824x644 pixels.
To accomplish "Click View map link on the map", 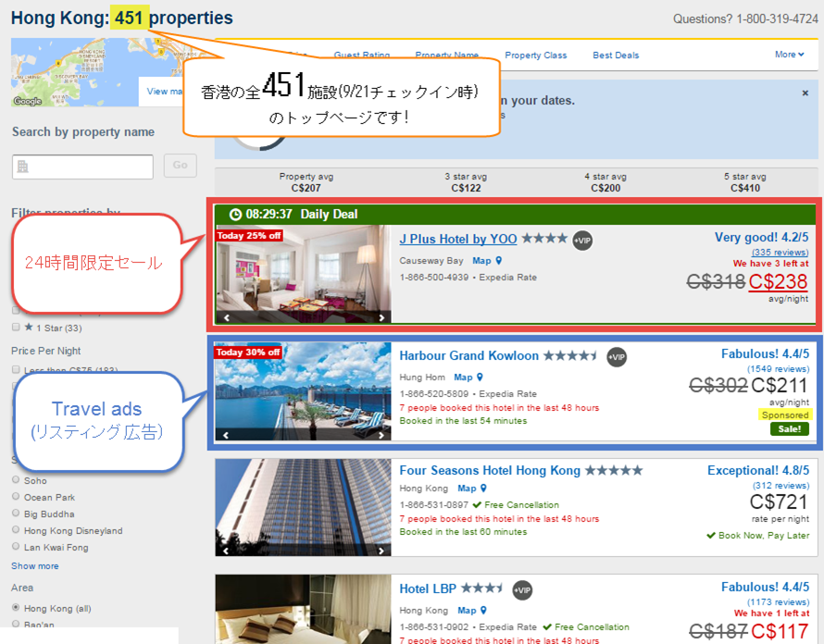I will point(165,92).
